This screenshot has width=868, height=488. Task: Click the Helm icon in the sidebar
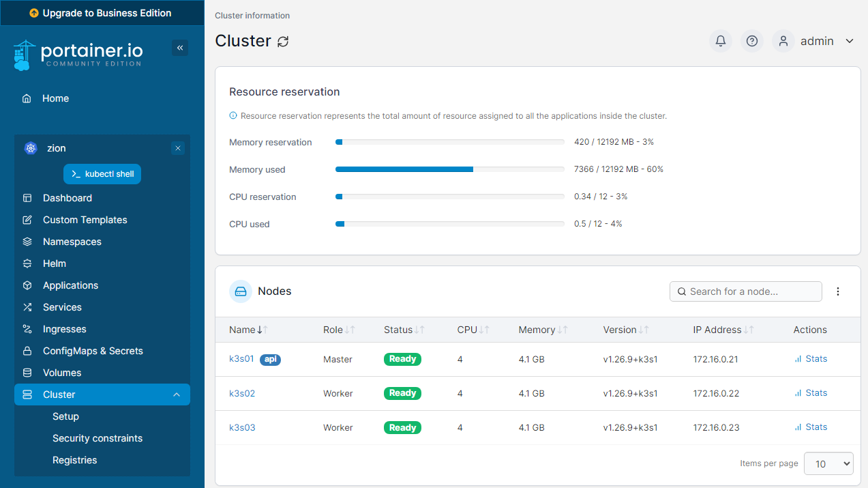tap(27, 263)
